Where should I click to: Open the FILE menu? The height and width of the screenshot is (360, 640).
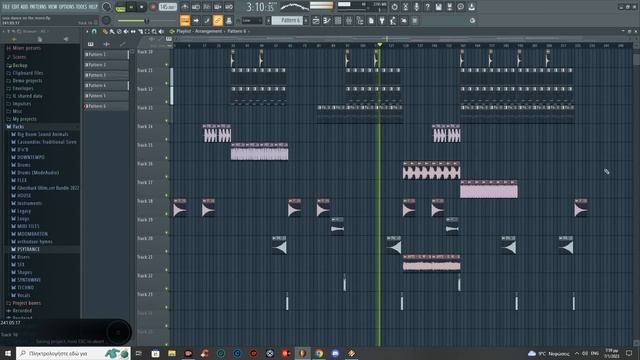[x=6, y=7]
